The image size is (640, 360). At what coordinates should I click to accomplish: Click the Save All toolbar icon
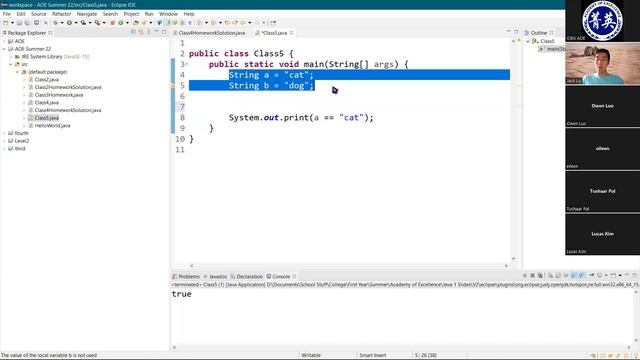pyautogui.click(x=27, y=23)
